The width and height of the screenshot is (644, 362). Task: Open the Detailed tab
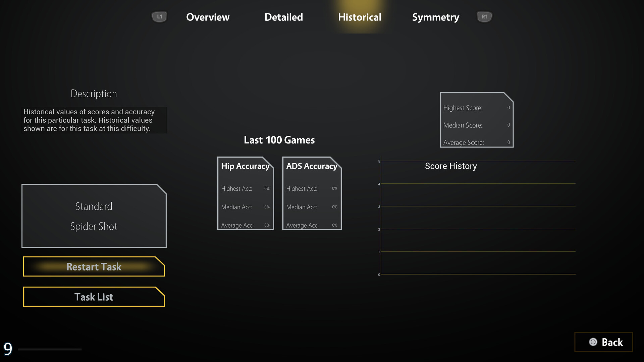283,17
